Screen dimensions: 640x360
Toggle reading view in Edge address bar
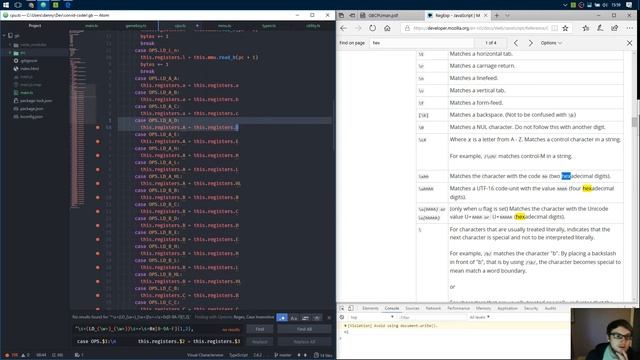click(554, 28)
